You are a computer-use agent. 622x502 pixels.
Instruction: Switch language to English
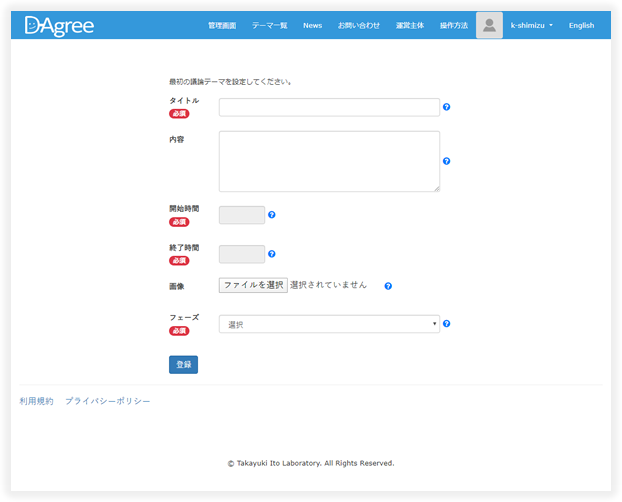(x=581, y=25)
